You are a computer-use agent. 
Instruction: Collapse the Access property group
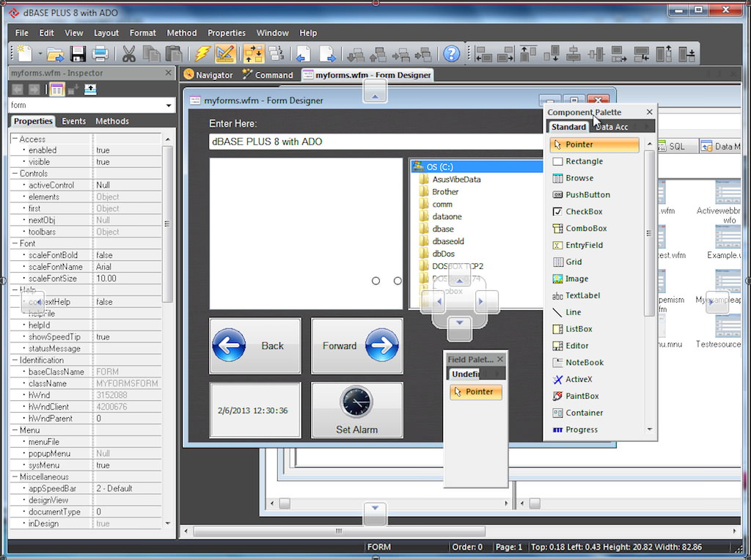[x=15, y=139]
